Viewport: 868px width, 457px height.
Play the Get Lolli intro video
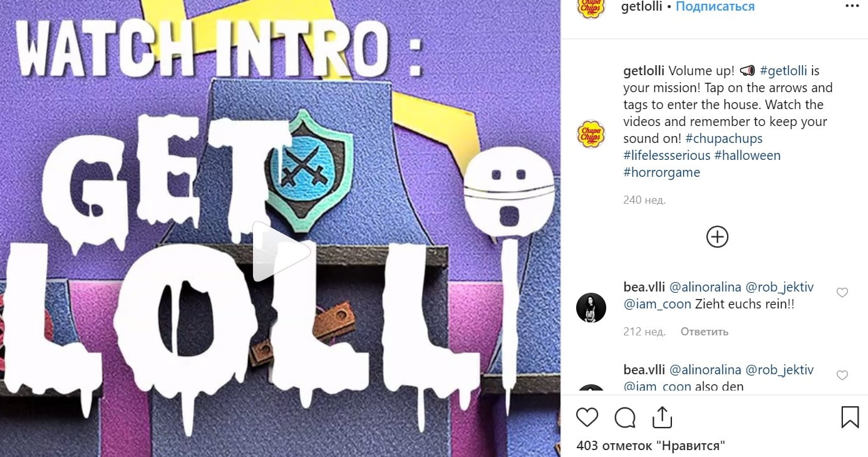281,251
